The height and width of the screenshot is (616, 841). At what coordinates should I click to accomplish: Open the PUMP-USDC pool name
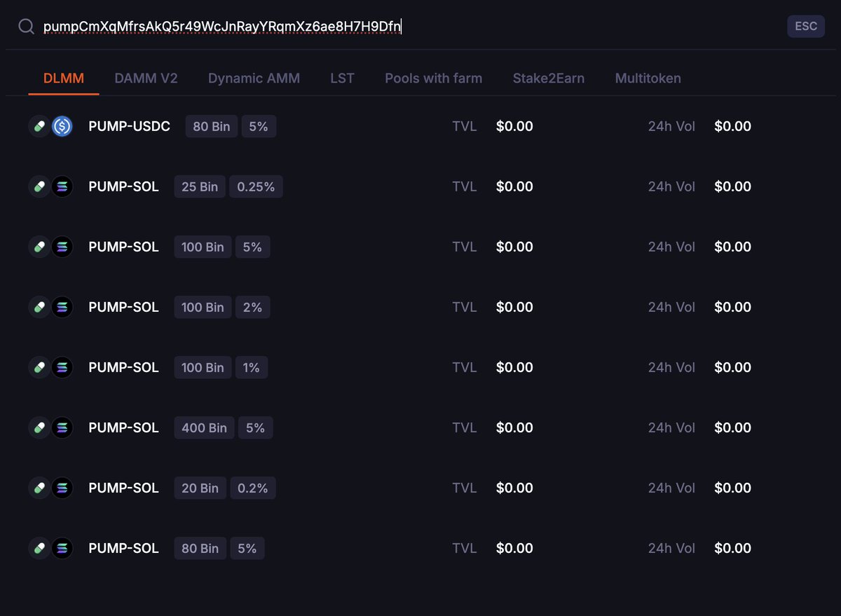[x=130, y=126]
